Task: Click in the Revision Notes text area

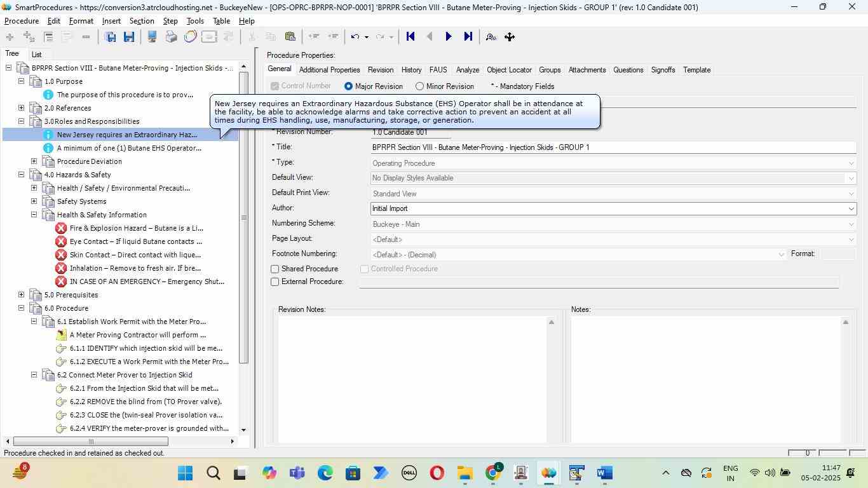Action: (412, 380)
